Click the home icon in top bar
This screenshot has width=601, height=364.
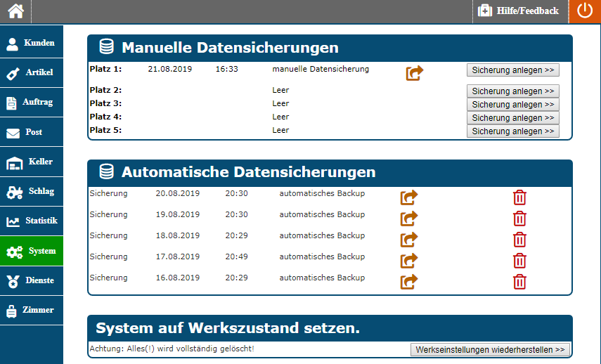click(x=15, y=11)
